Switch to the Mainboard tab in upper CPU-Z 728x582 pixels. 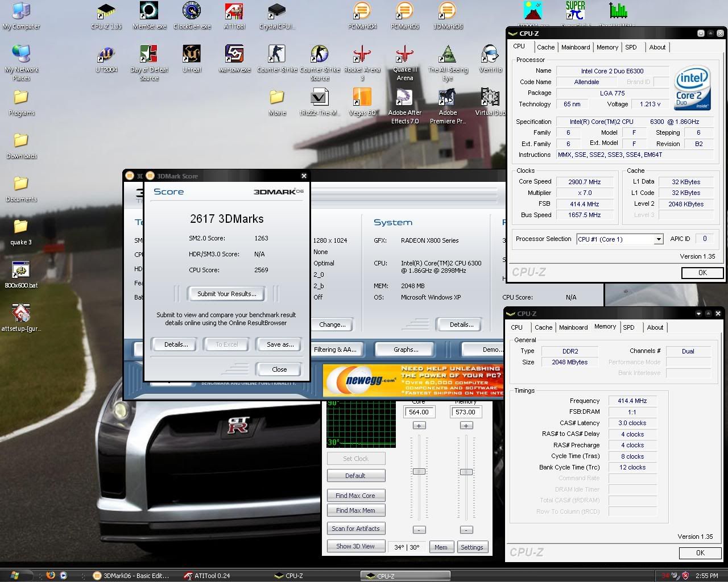pos(576,47)
